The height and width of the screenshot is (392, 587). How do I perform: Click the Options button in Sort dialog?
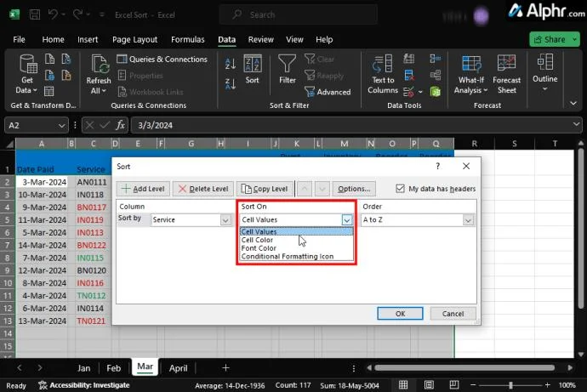coord(352,189)
